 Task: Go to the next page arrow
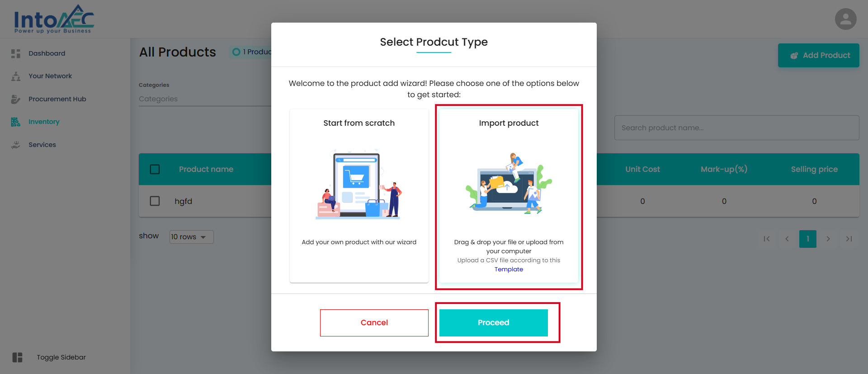[828, 239]
